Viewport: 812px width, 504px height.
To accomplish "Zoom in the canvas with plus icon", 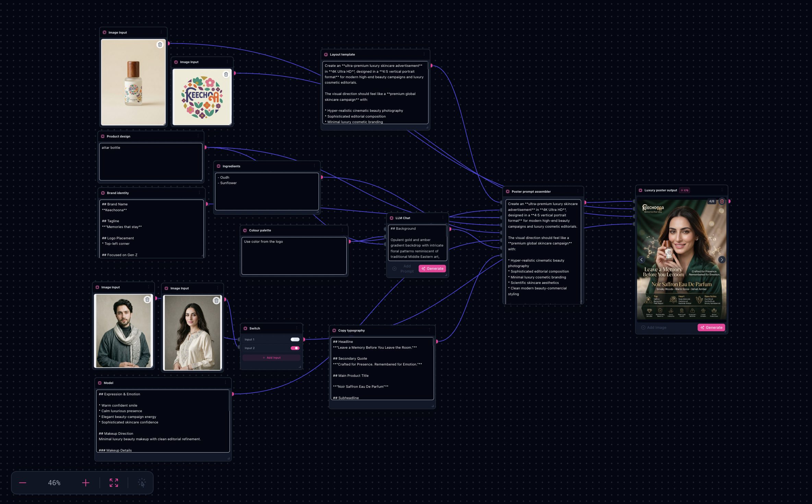I will [x=86, y=483].
